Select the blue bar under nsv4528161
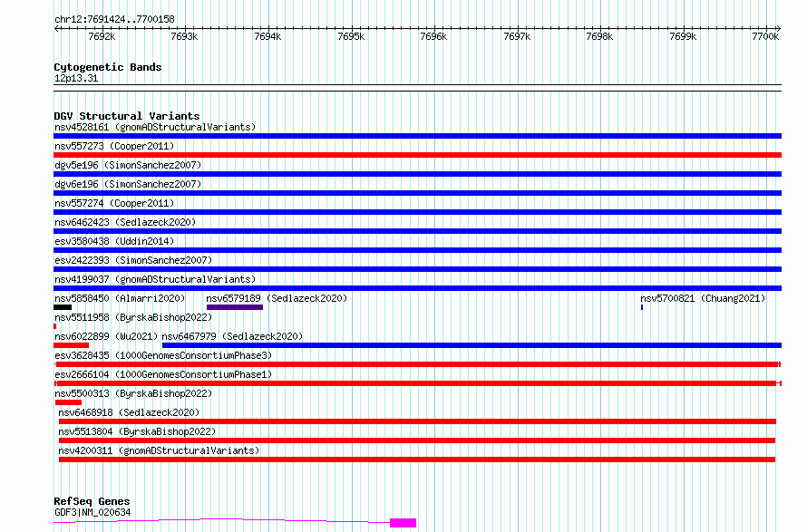This screenshot has width=807, height=532. point(417,136)
